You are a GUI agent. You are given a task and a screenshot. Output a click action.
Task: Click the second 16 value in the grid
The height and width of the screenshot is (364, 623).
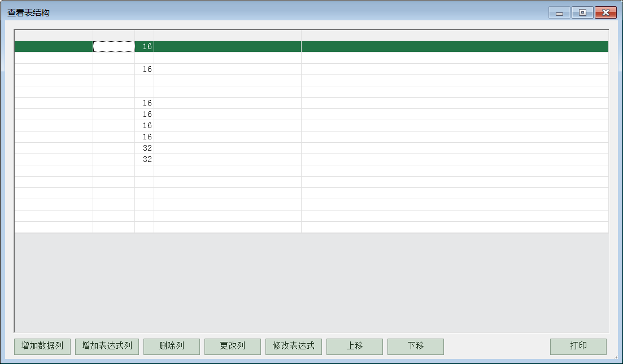pos(145,69)
